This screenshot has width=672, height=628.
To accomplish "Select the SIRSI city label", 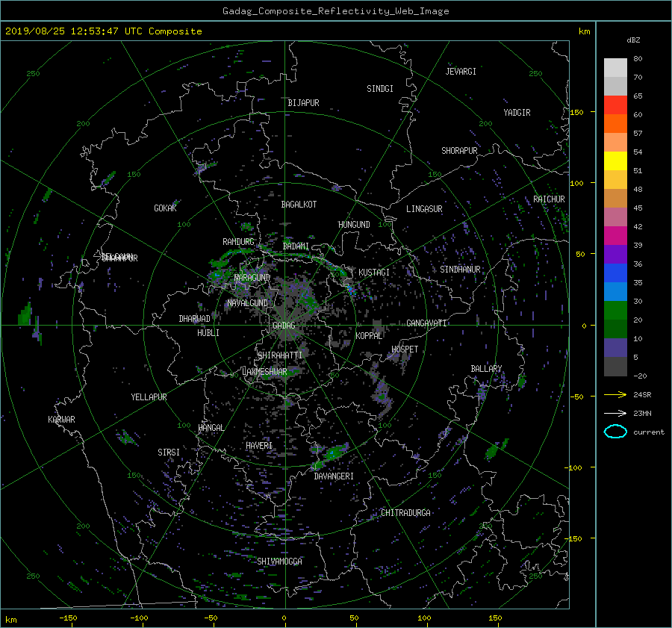I will (169, 453).
